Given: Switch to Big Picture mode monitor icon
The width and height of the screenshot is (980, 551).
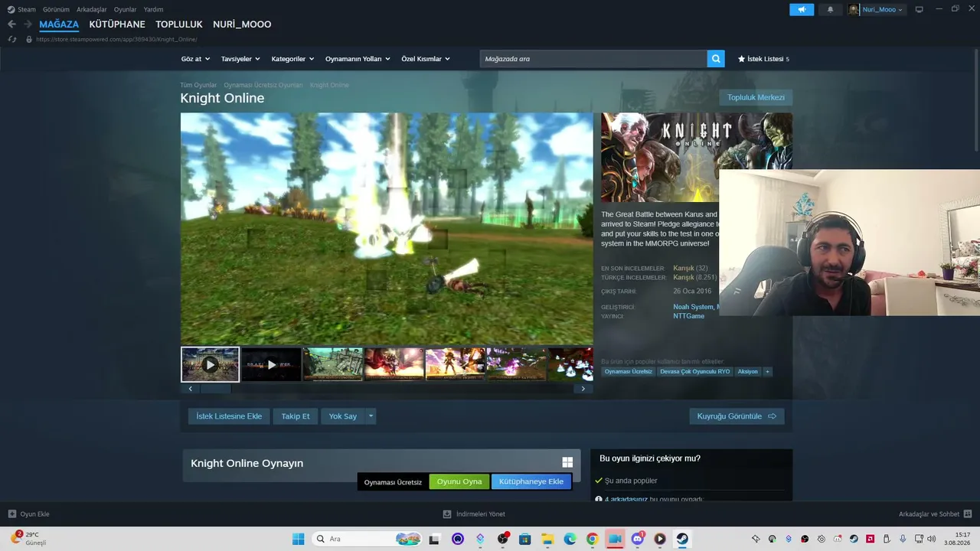Looking at the screenshot, I should [x=920, y=10].
